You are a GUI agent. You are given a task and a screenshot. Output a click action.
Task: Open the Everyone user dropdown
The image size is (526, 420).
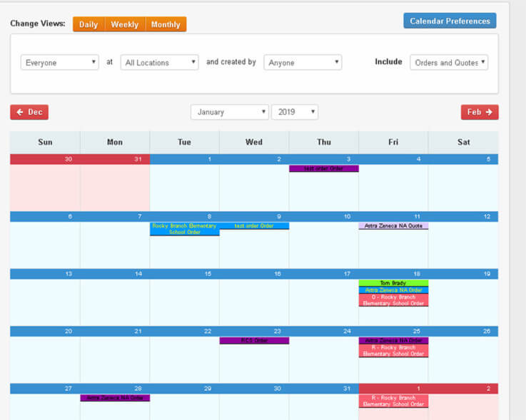pyautogui.click(x=60, y=63)
